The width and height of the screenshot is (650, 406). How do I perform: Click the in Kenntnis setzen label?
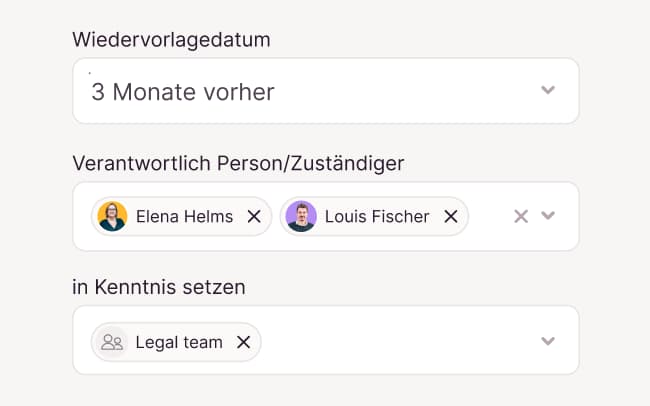coord(159,287)
